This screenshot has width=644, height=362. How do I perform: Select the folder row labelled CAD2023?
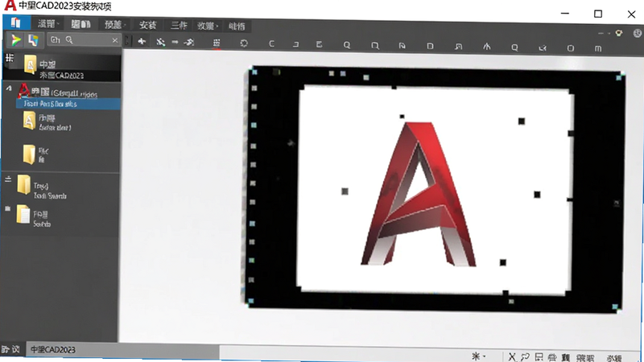pyautogui.click(x=62, y=67)
